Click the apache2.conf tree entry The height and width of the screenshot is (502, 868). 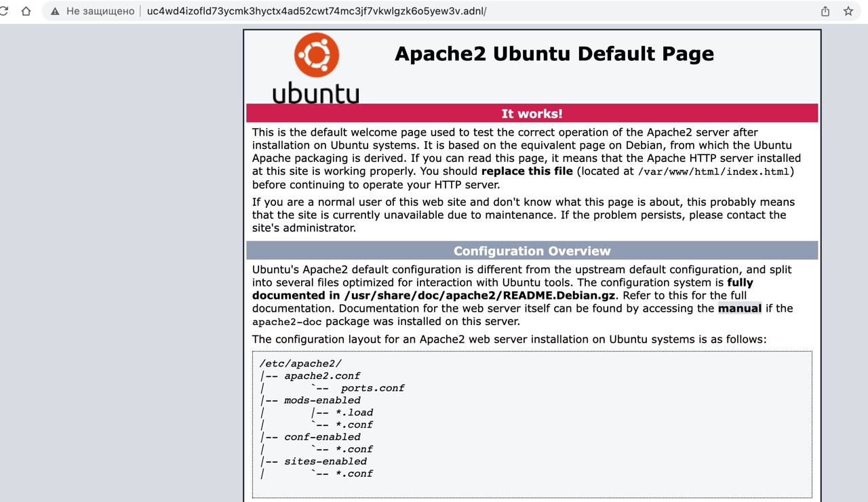pyautogui.click(x=322, y=376)
